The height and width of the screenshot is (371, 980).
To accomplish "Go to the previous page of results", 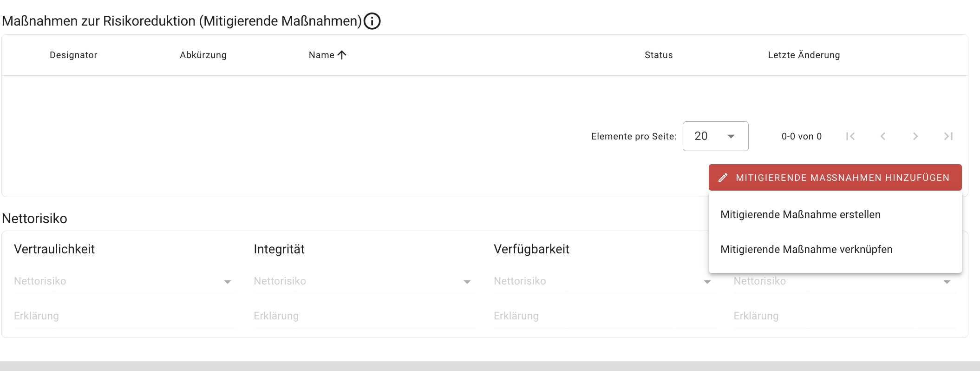I will 883,136.
